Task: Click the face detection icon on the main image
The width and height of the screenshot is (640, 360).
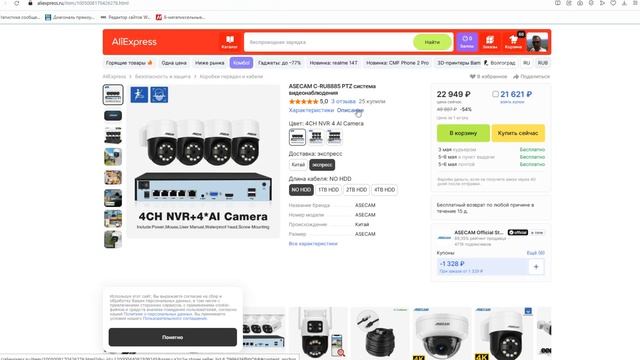Action: 159,95
